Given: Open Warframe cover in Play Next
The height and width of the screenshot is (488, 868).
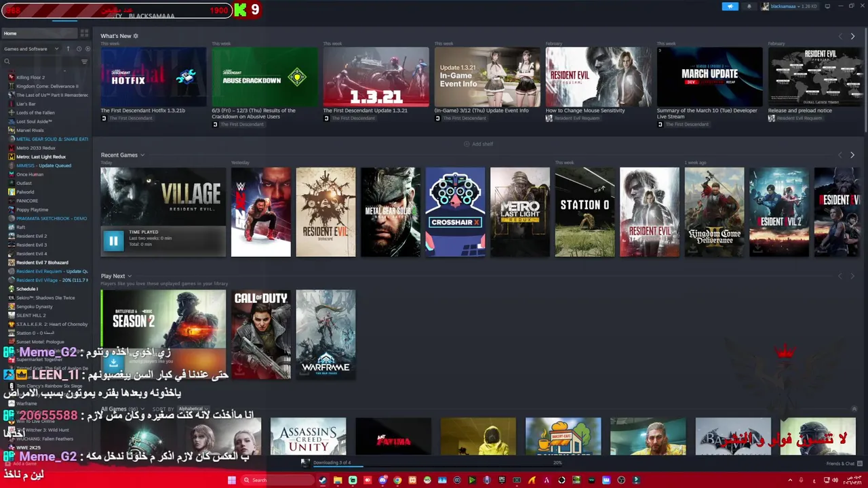Looking at the screenshot, I should [325, 335].
